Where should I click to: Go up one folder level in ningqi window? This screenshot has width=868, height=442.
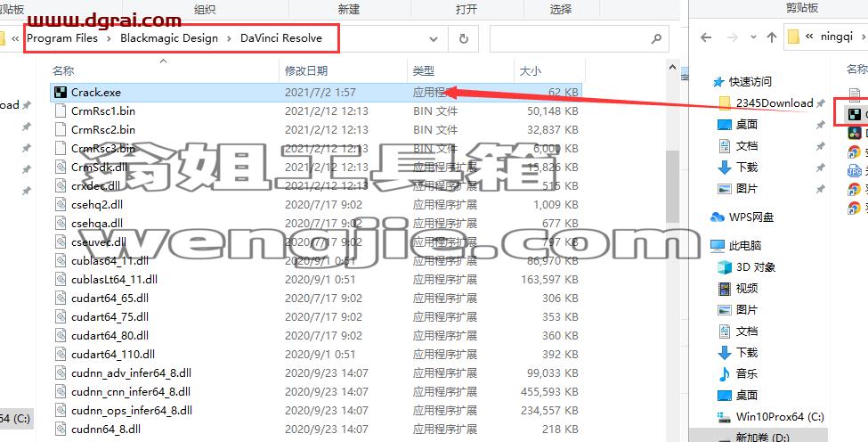[x=772, y=37]
